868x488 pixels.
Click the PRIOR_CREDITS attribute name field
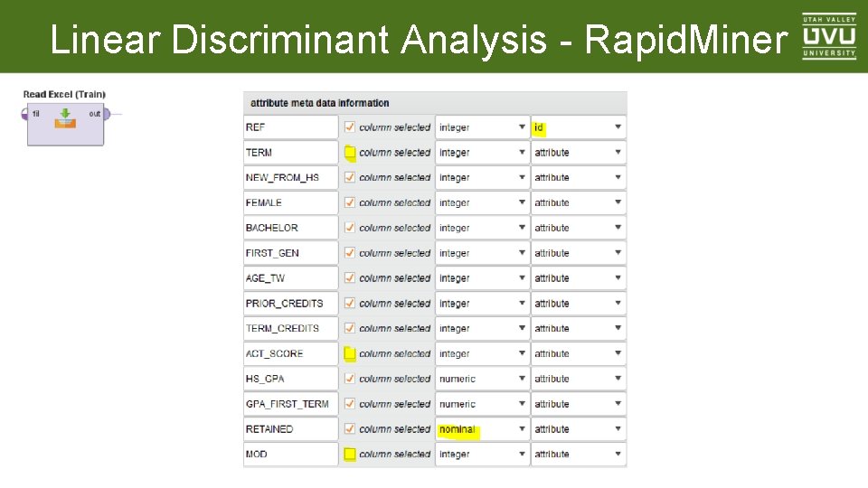pyautogui.click(x=290, y=304)
